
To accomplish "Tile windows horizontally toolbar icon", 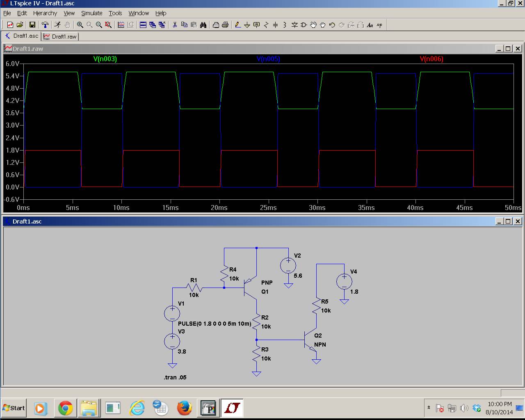I will click(143, 25).
